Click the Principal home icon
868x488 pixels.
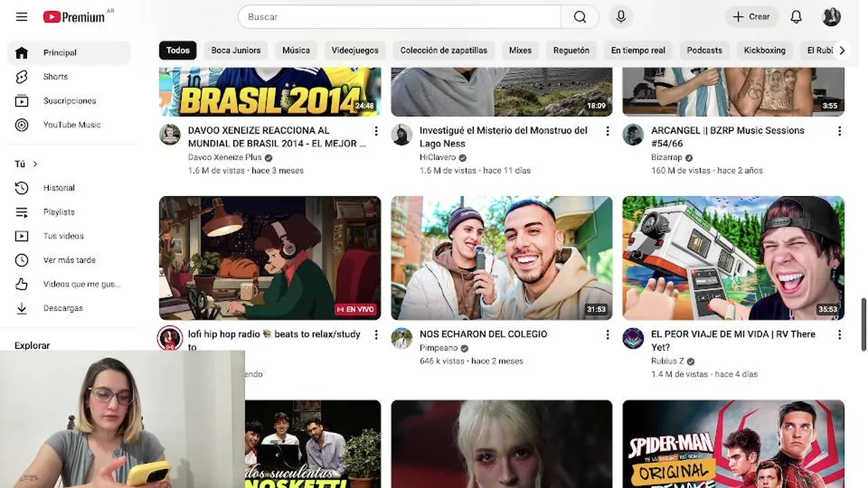click(22, 53)
